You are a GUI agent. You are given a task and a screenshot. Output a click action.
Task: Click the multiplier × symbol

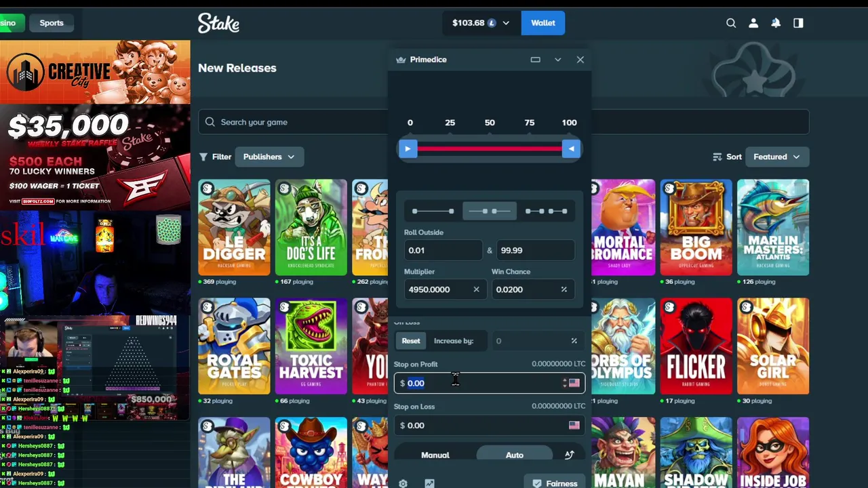pos(476,290)
